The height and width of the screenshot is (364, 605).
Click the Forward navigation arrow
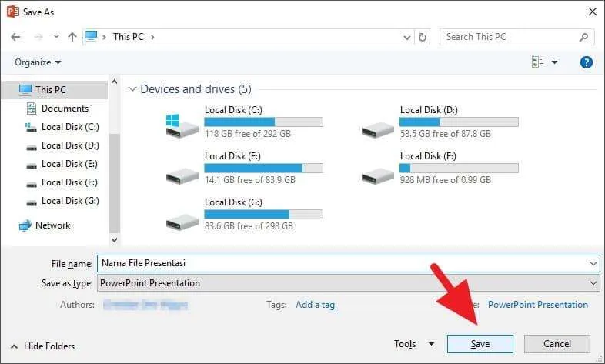[38, 37]
